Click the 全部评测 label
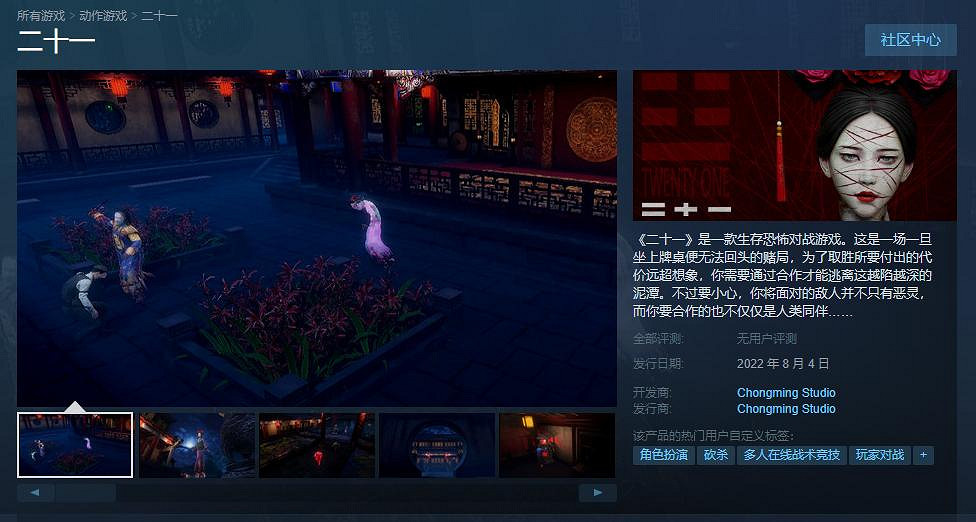The image size is (976, 522). 658,339
